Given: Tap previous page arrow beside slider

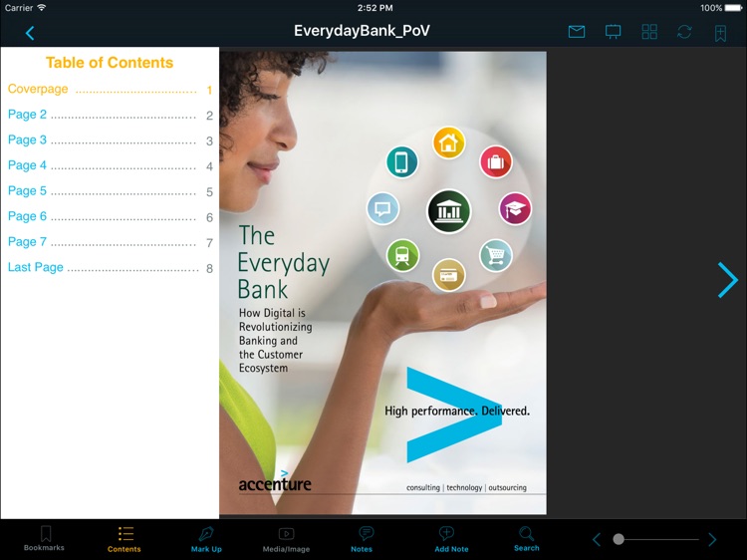Looking at the screenshot, I should (x=597, y=539).
